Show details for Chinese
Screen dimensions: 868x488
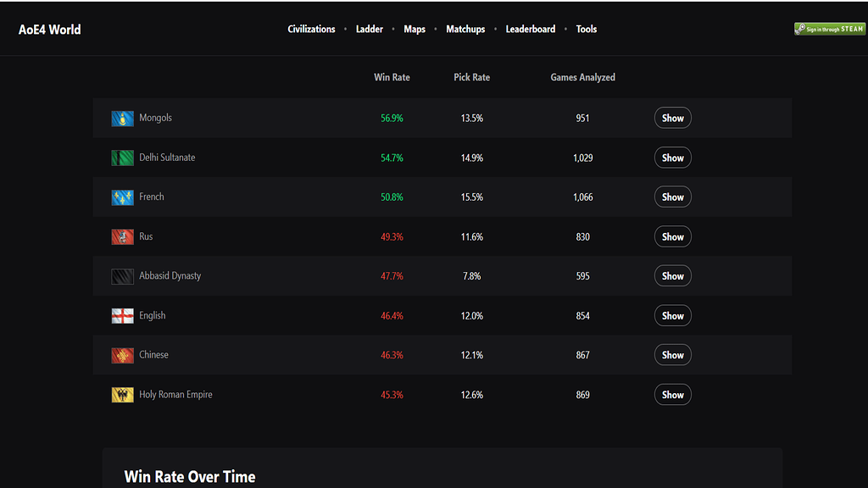pyautogui.click(x=672, y=355)
